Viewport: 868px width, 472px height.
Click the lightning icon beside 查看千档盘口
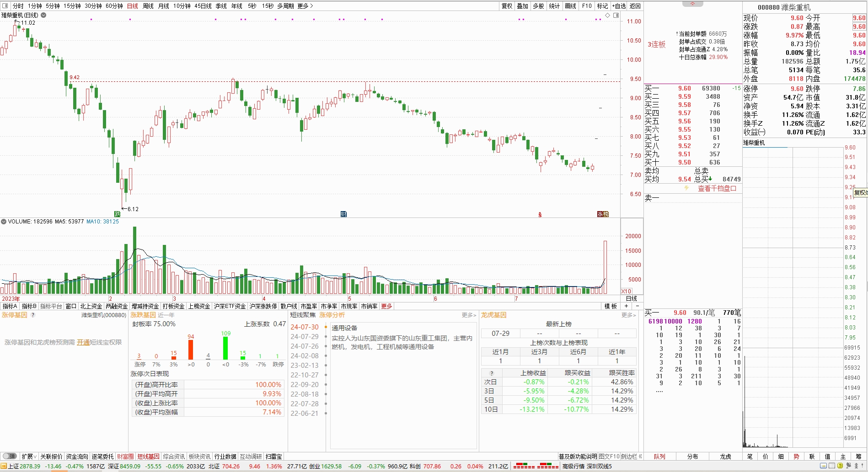686,188
